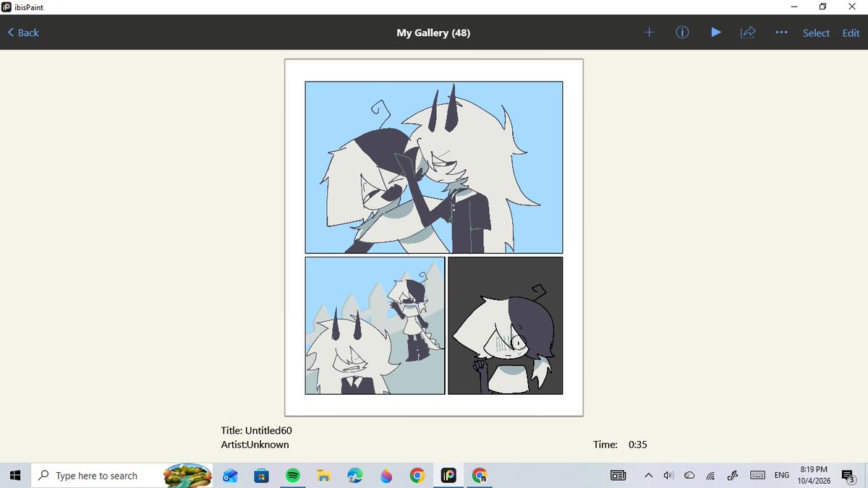Open the volume control in tray
Image resolution: width=868 pixels, height=488 pixels.
click(x=668, y=476)
